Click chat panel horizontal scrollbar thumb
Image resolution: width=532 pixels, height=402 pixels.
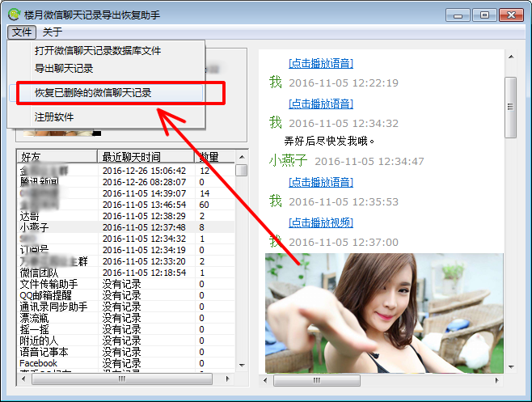317,380
